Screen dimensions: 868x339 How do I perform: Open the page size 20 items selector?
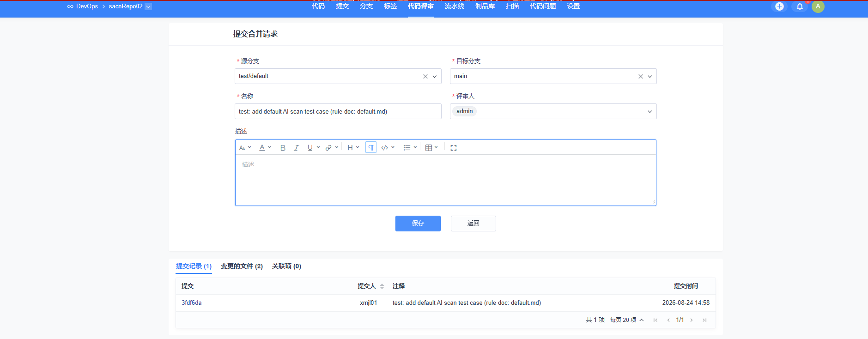(627, 320)
